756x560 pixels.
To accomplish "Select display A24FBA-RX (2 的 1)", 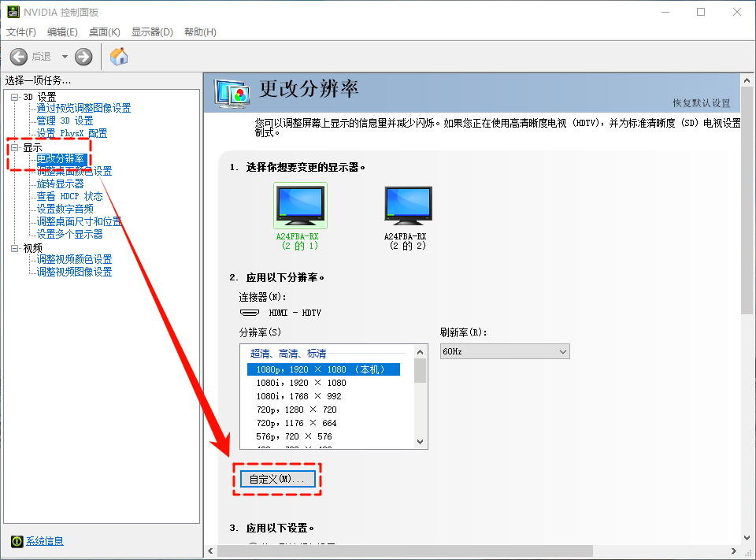I will (x=300, y=204).
